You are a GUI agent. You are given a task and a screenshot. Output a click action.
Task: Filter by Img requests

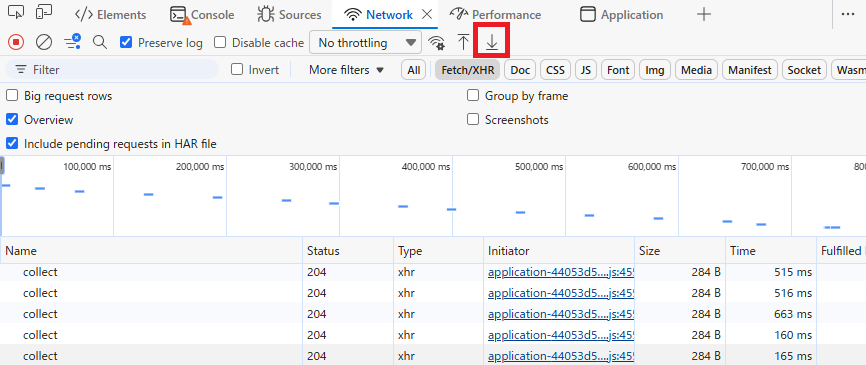[655, 70]
